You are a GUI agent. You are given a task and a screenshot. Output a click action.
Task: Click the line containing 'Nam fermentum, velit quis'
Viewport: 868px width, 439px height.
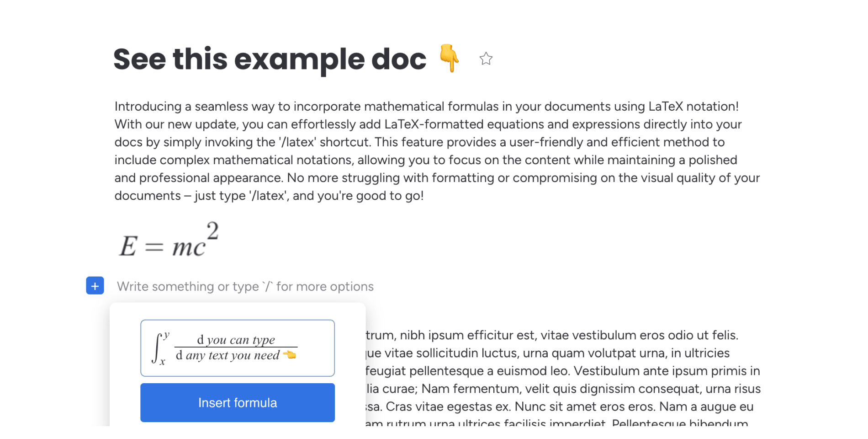(563, 389)
